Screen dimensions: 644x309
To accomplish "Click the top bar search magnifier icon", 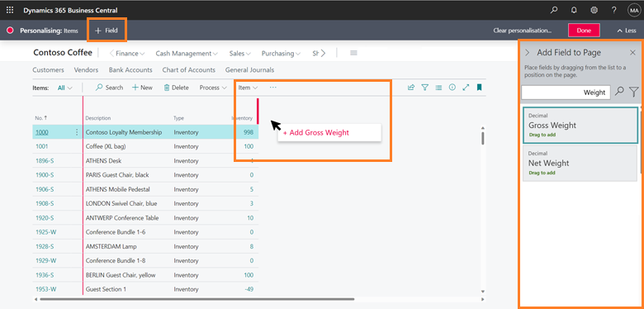I will click(x=554, y=10).
